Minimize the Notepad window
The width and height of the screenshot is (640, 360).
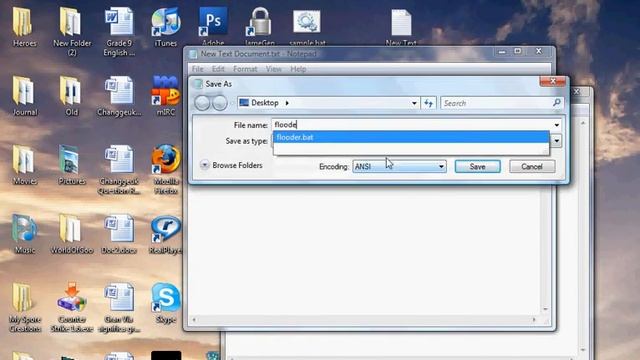point(502,52)
